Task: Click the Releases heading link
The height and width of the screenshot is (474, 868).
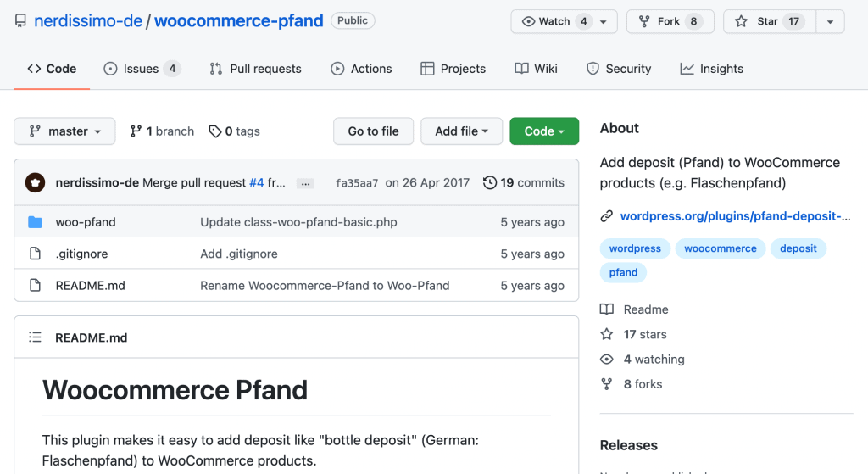Action: click(x=629, y=445)
